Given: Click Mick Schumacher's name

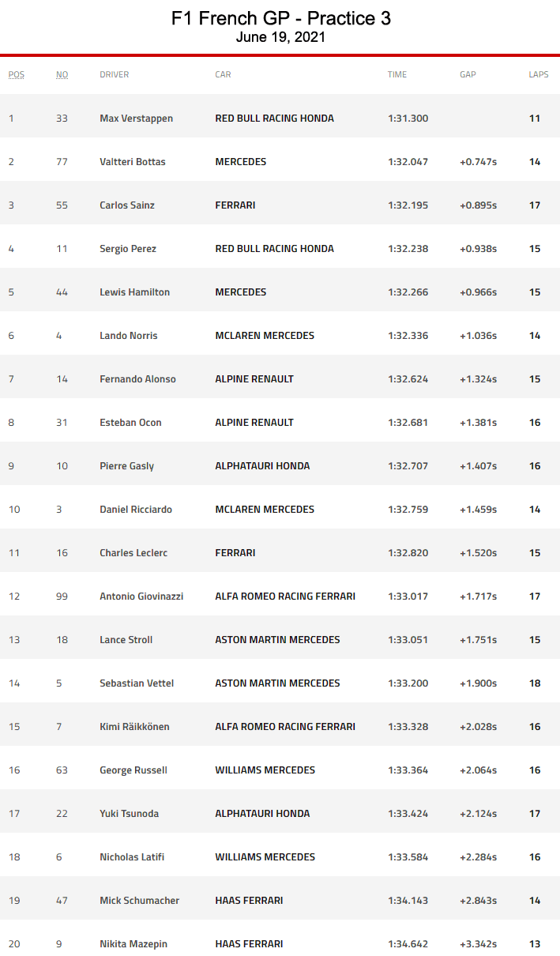Looking at the screenshot, I should (139, 901).
